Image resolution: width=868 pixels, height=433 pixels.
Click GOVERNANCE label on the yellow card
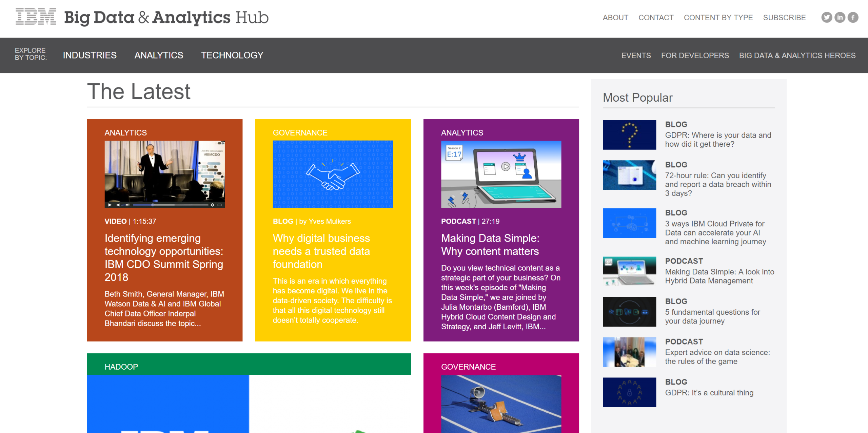[x=300, y=132]
